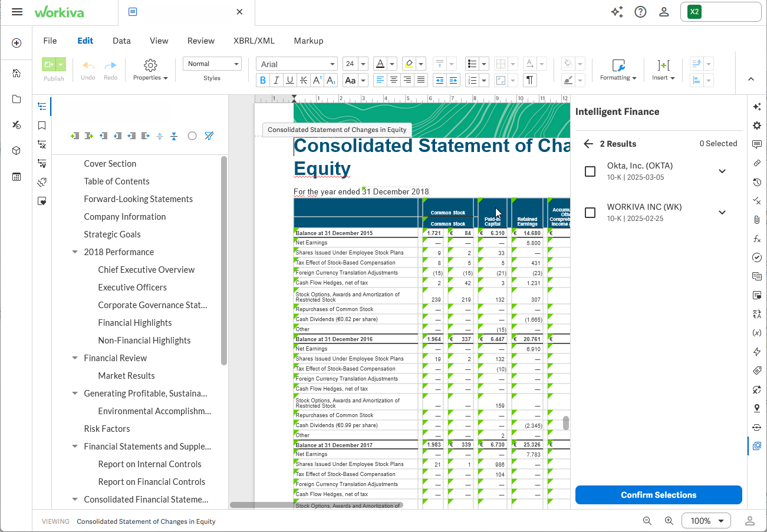Open the Formatting dropdown
This screenshot has height=532, width=767.
(x=618, y=70)
